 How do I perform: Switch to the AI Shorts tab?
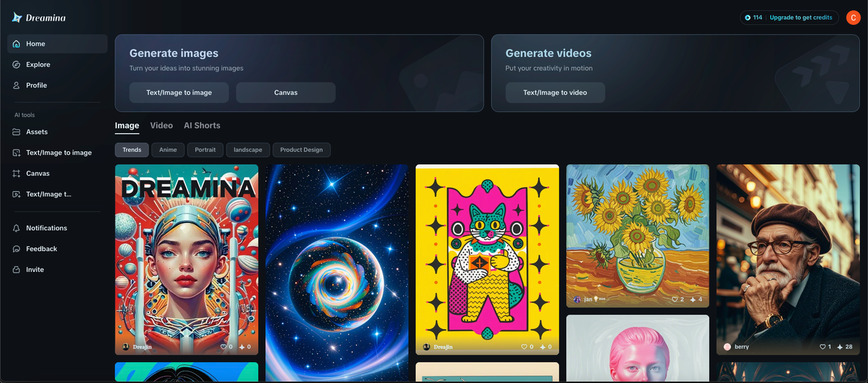tap(202, 125)
